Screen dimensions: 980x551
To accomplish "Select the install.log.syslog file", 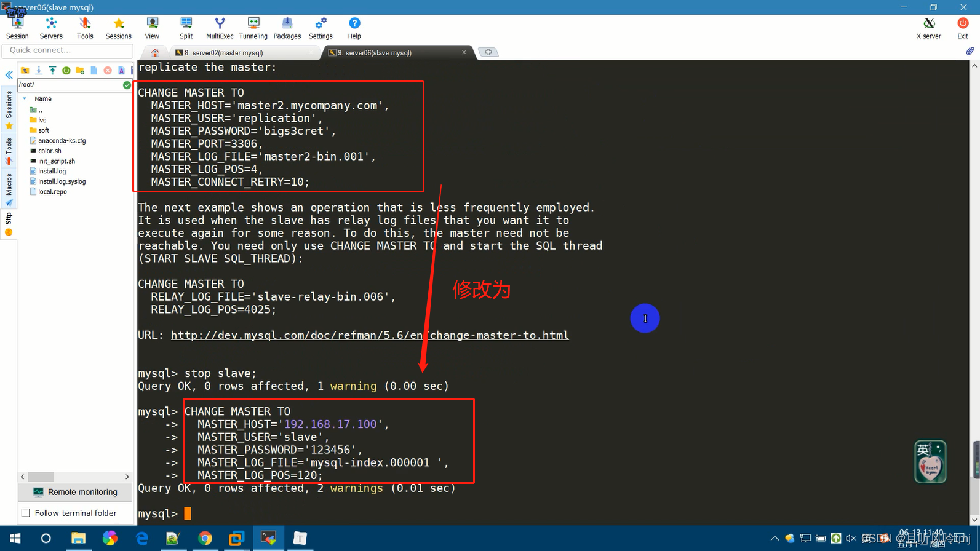I will [58, 181].
